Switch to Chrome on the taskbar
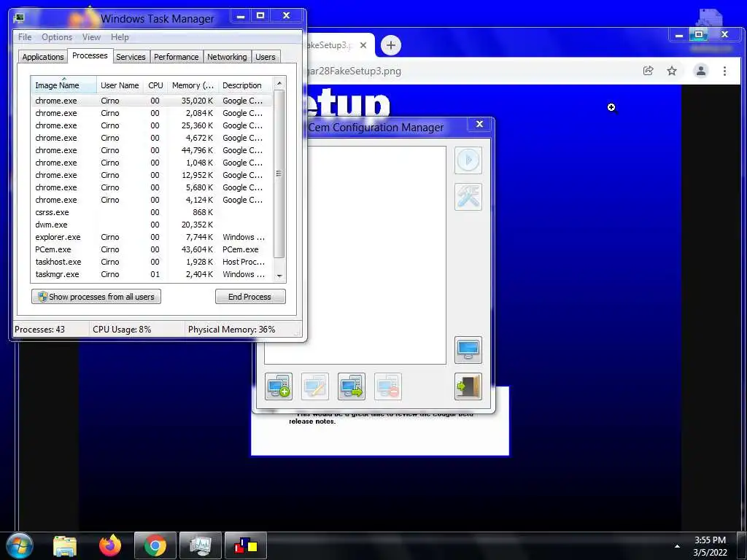 155,545
